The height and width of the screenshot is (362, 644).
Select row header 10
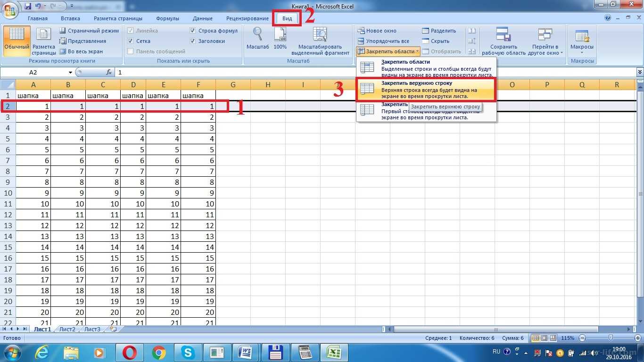[x=8, y=193]
